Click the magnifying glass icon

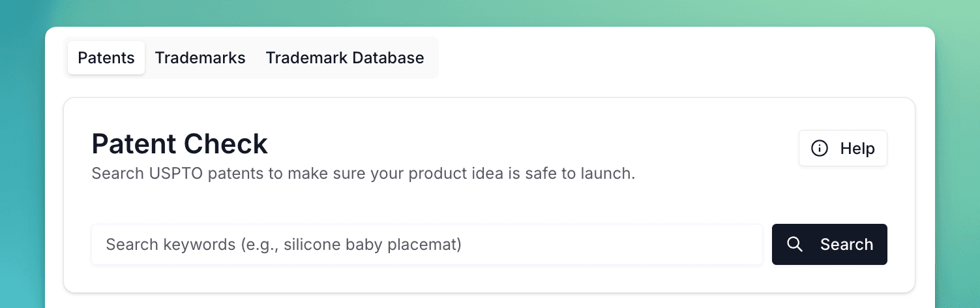click(x=794, y=245)
